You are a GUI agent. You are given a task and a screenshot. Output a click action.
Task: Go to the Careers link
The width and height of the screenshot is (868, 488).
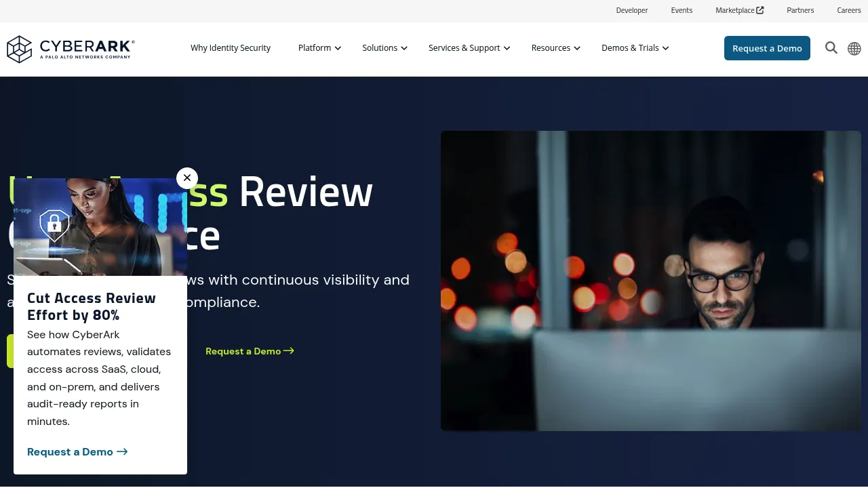coord(849,10)
